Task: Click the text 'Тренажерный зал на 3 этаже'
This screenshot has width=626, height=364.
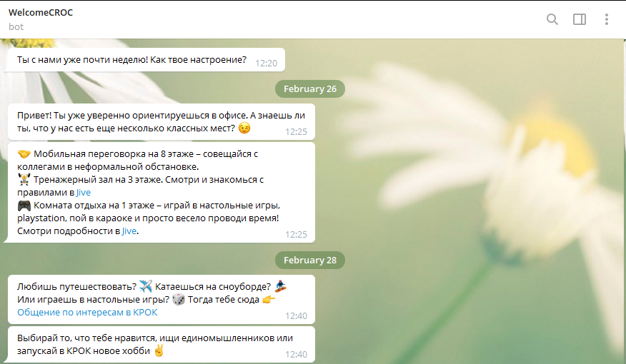Action: [x=98, y=179]
